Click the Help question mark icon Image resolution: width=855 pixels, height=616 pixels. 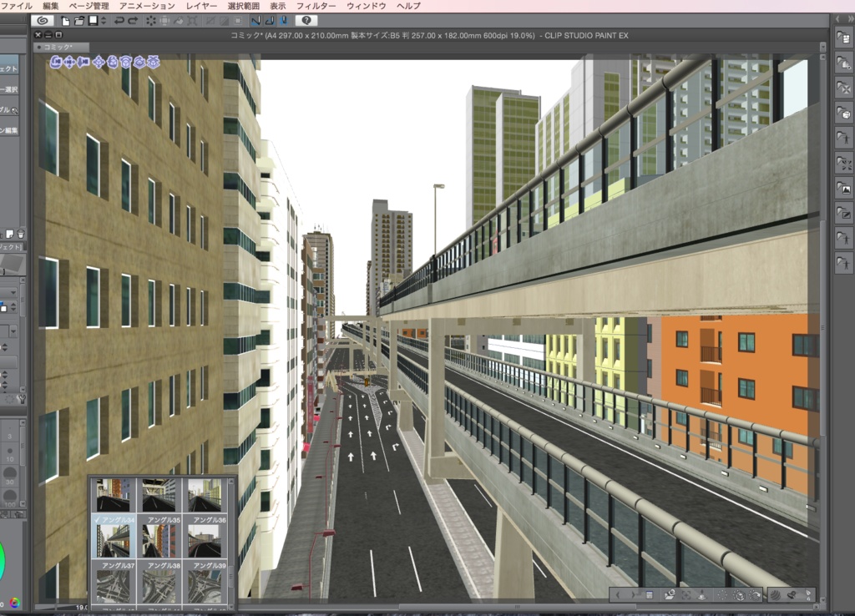pos(306,21)
